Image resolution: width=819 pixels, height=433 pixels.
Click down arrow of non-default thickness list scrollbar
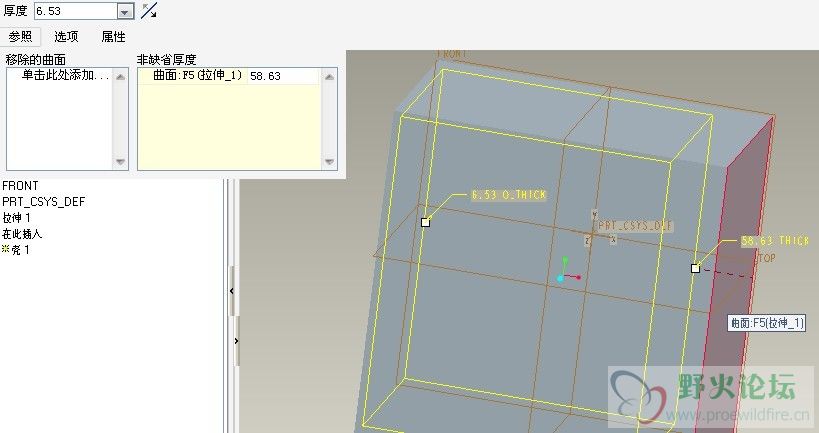point(329,161)
